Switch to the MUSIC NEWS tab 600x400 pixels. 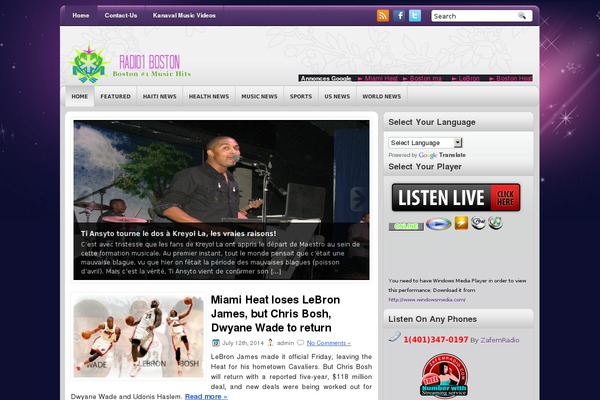click(x=259, y=96)
